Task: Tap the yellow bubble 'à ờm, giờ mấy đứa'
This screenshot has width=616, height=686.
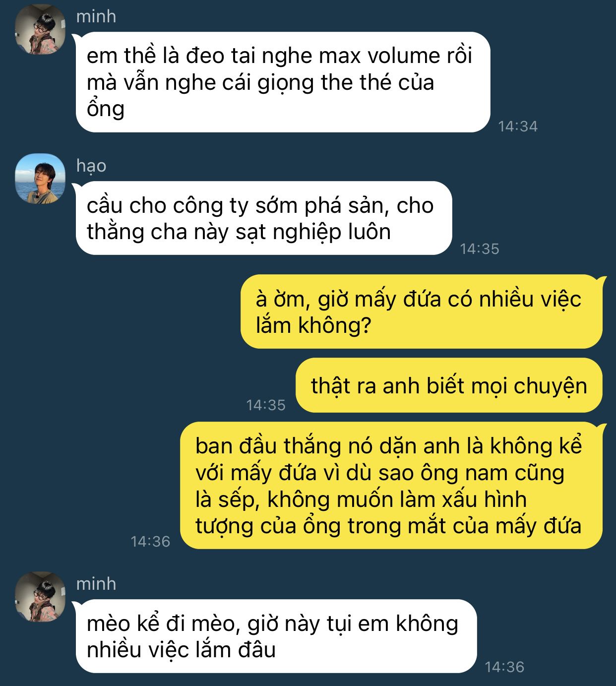Action: coord(422,312)
